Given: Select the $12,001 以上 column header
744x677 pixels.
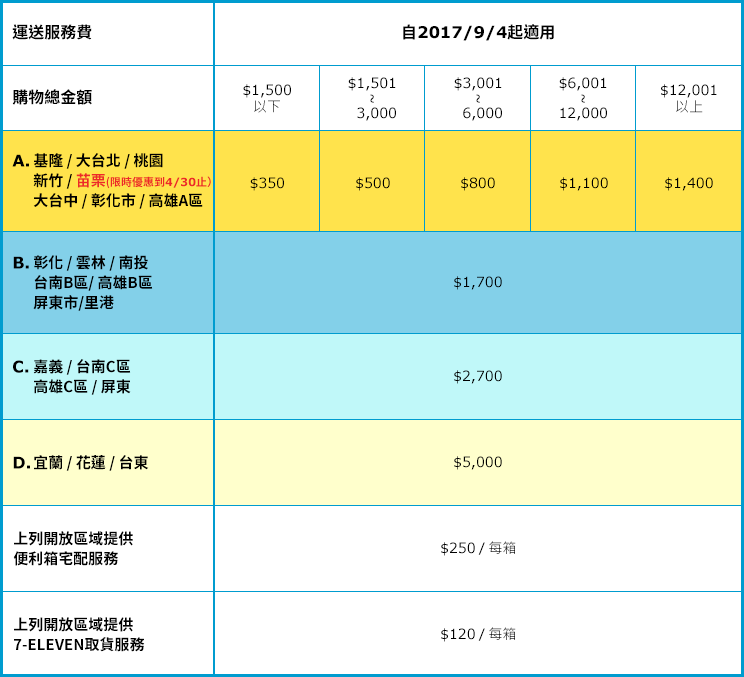Looking at the screenshot, I should point(688,98).
